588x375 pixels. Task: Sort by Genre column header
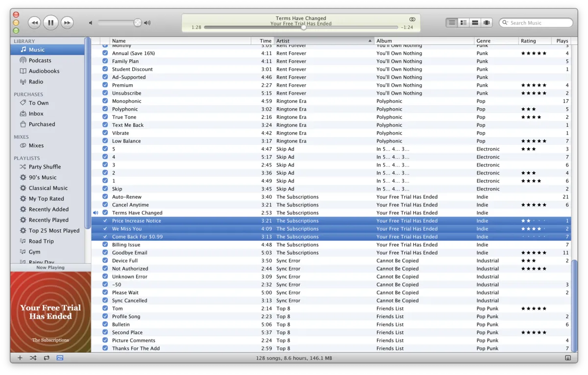coord(496,41)
